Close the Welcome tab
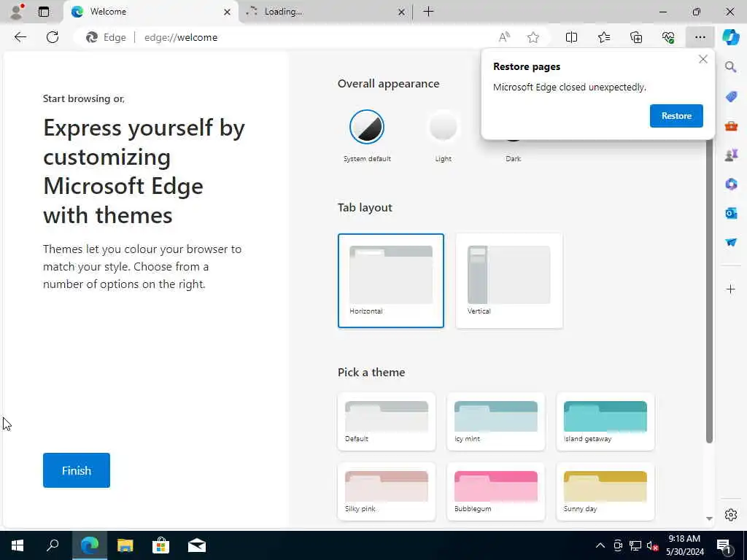 [x=228, y=12]
